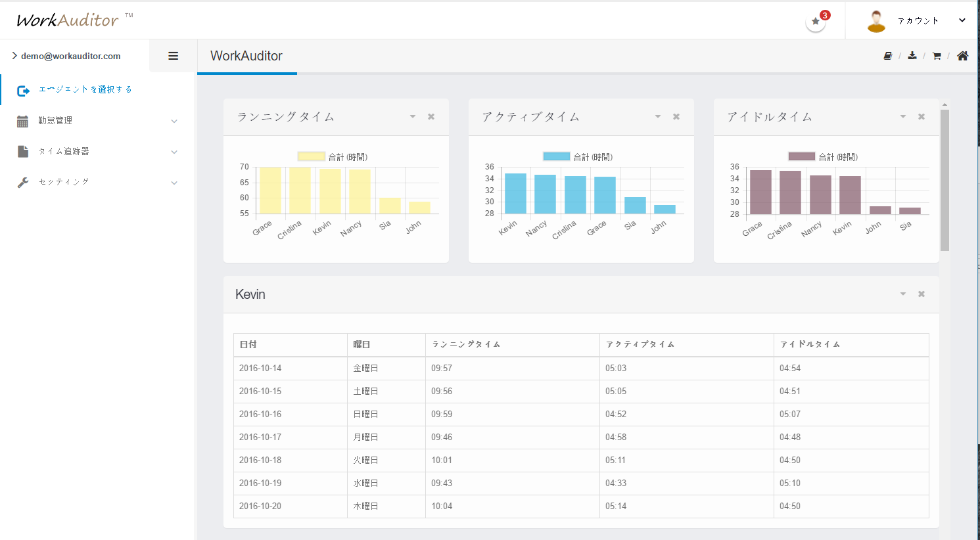Toggle mauve 合計 legend in idle chart
The height and width of the screenshot is (540, 980).
pos(823,157)
